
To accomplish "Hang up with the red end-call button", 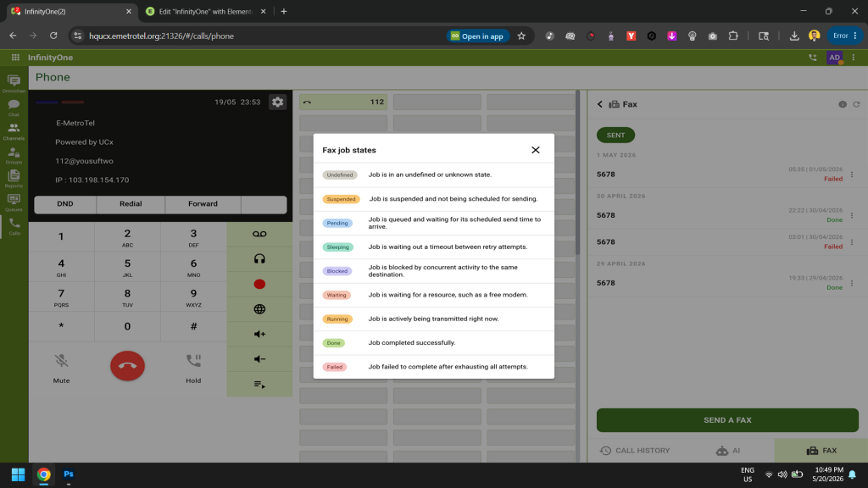I will pyautogui.click(x=127, y=366).
